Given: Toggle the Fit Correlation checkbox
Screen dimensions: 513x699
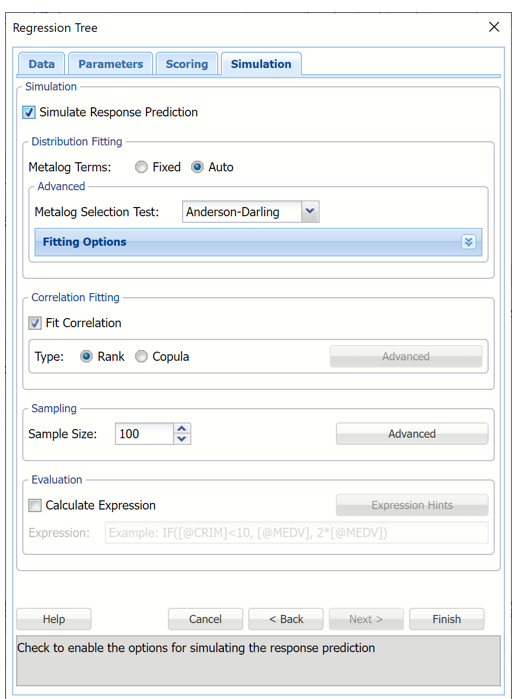Looking at the screenshot, I should click(35, 323).
